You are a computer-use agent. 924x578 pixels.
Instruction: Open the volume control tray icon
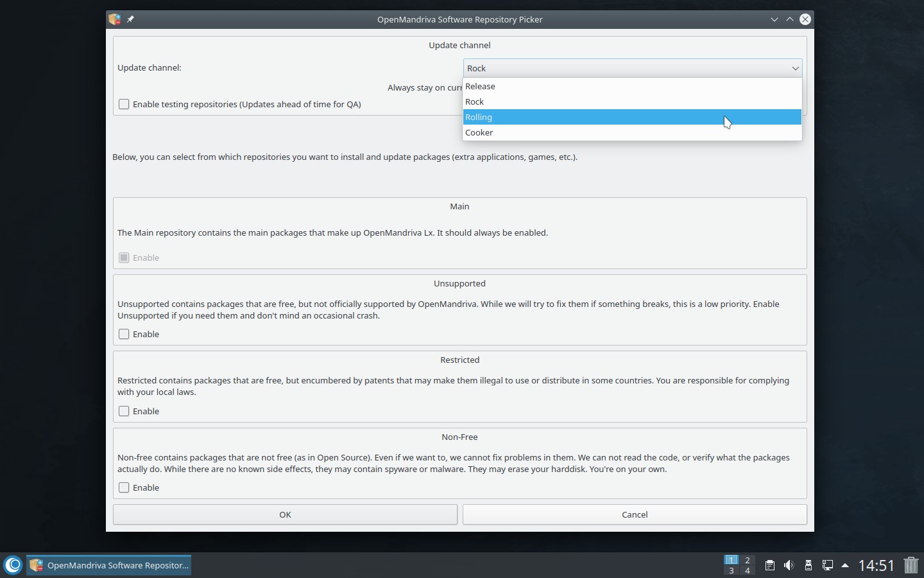[x=789, y=565]
